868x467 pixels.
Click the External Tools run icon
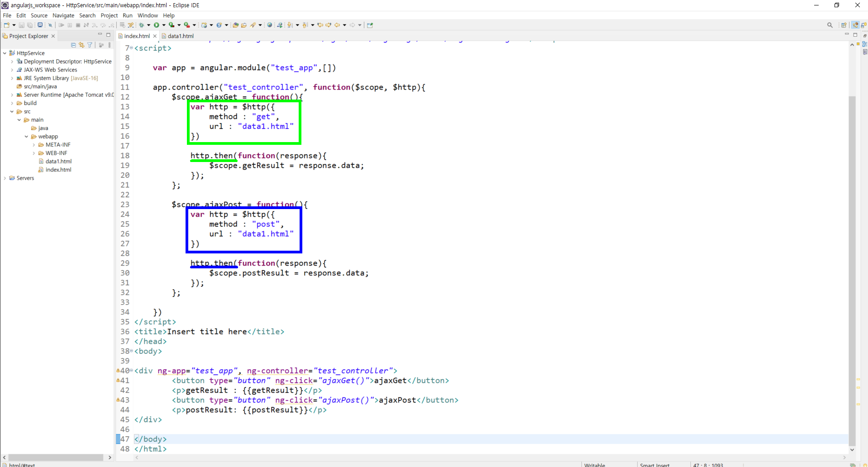click(187, 25)
